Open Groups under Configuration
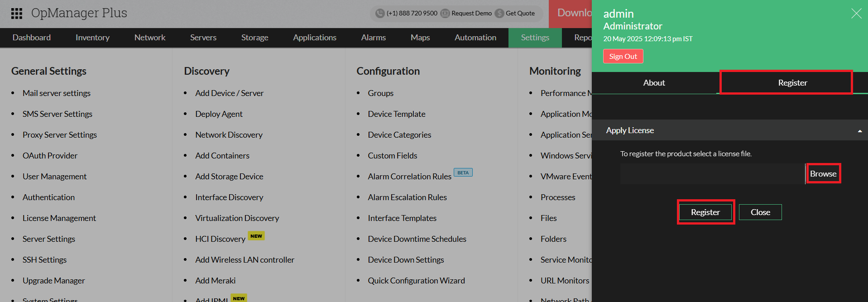 pos(380,93)
